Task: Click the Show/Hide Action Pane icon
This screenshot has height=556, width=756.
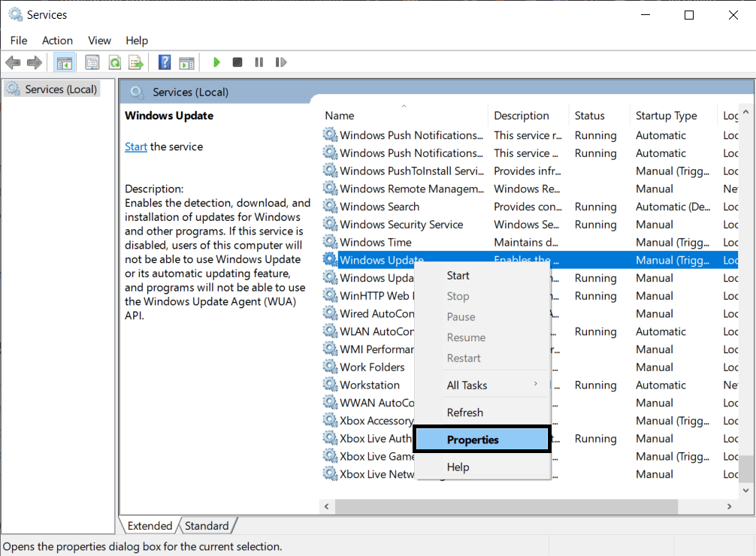Action: click(186, 62)
